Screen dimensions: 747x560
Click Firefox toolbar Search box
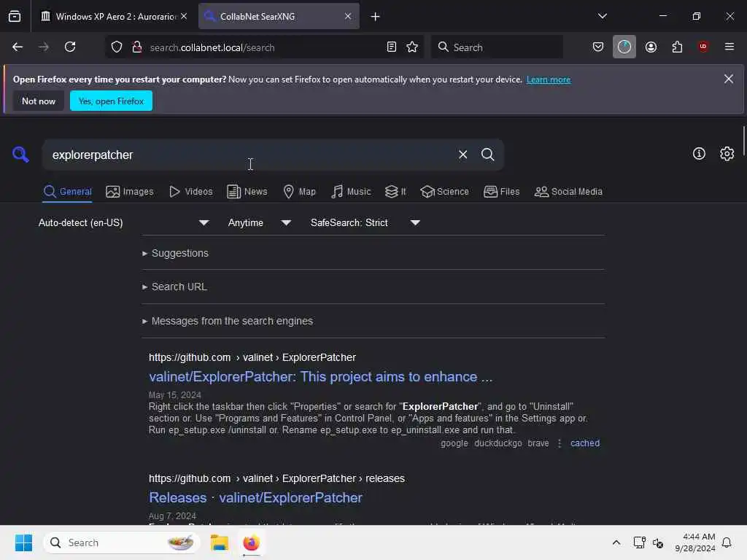pyautogui.click(x=497, y=47)
